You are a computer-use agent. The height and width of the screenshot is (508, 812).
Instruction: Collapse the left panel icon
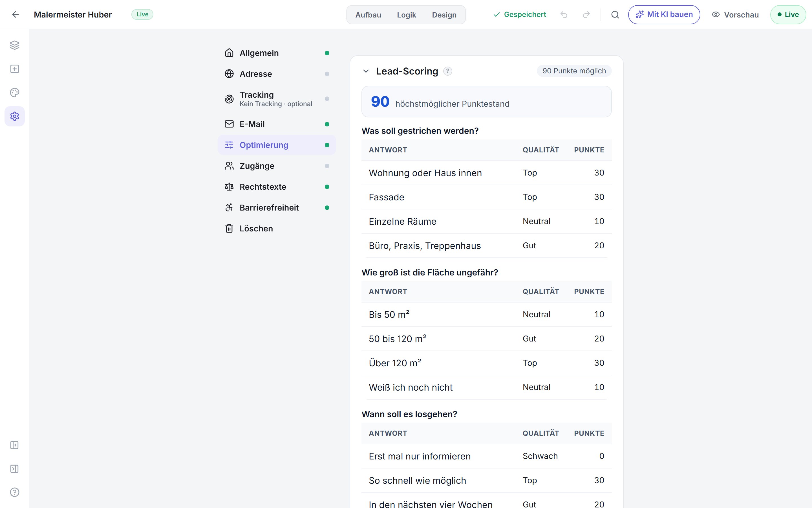click(x=14, y=445)
